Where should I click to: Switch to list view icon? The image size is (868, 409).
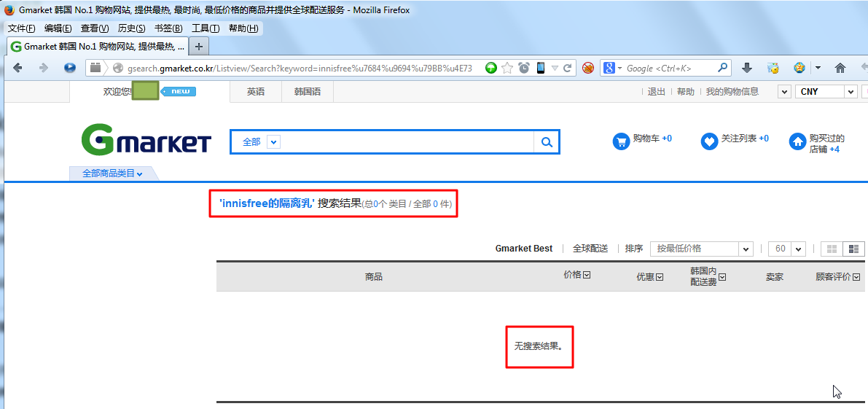pos(853,249)
